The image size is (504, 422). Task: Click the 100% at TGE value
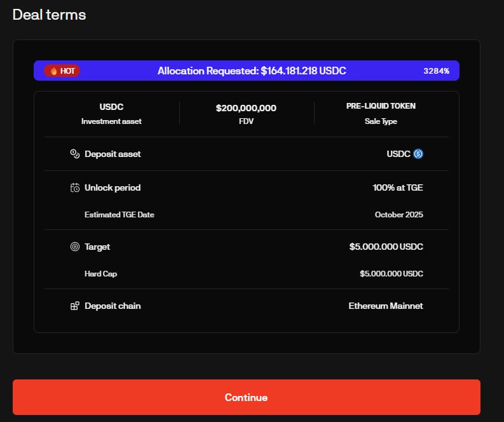pyautogui.click(x=398, y=187)
